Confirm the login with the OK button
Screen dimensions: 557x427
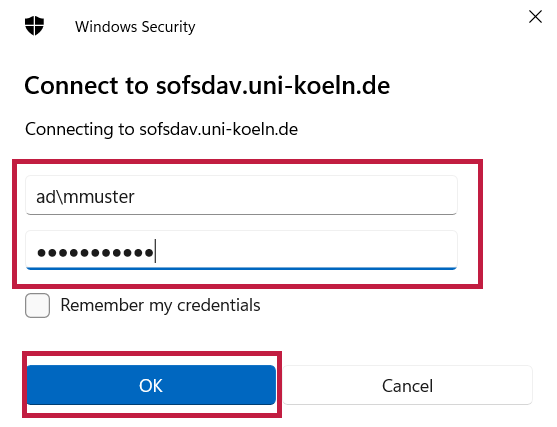[x=151, y=385]
